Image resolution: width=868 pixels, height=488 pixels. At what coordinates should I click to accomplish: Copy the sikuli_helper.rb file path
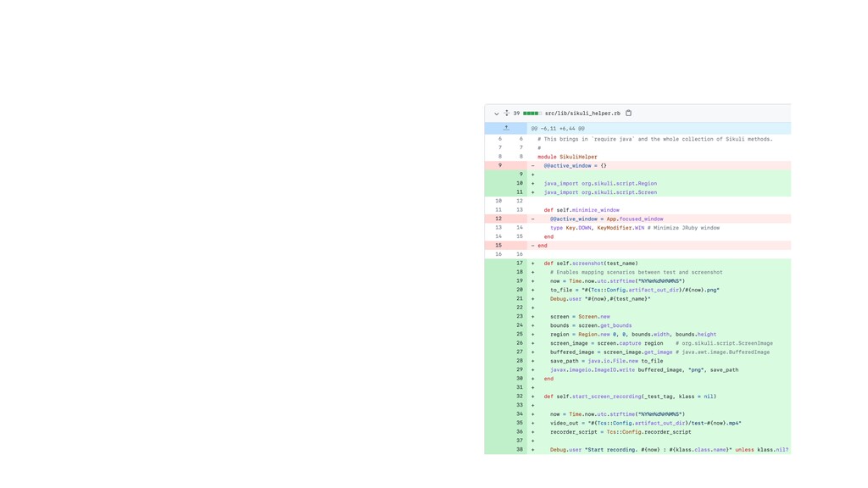tap(629, 113)
